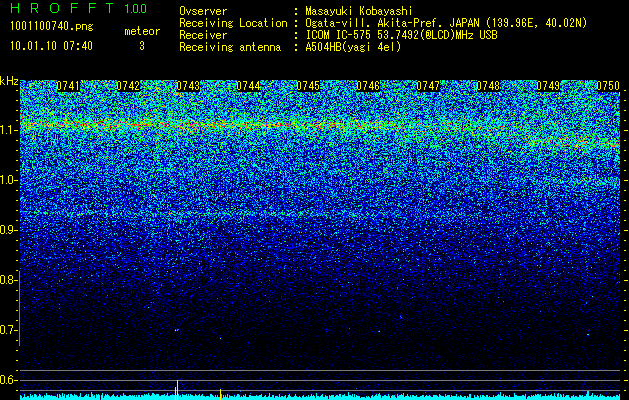Click the Receiving Location label
The width and height of the screenshot is (629, 400).
(233, 23)
